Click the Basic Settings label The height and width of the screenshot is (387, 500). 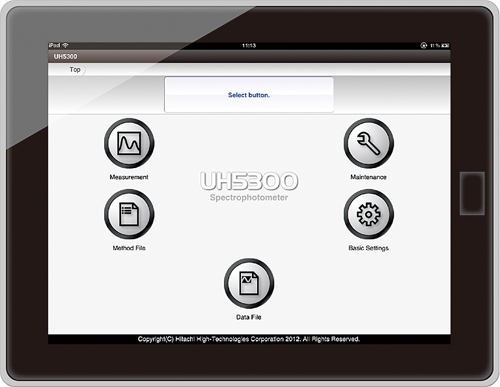point(369,248)
